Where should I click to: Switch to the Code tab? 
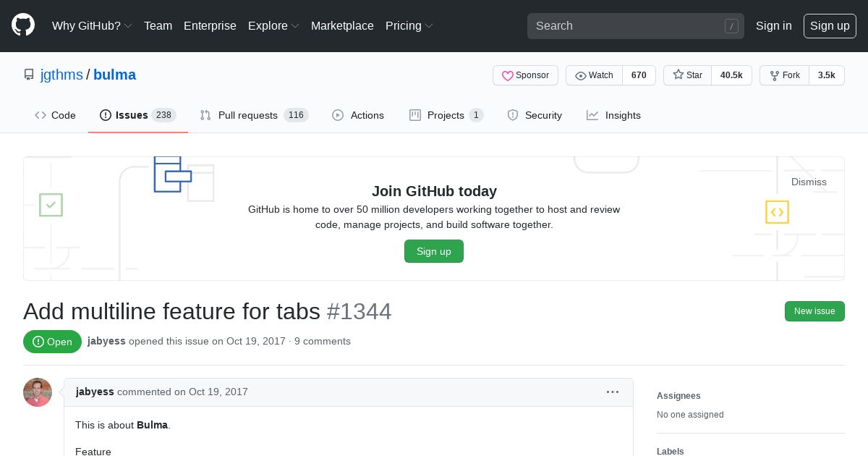(x=55, y=115)
